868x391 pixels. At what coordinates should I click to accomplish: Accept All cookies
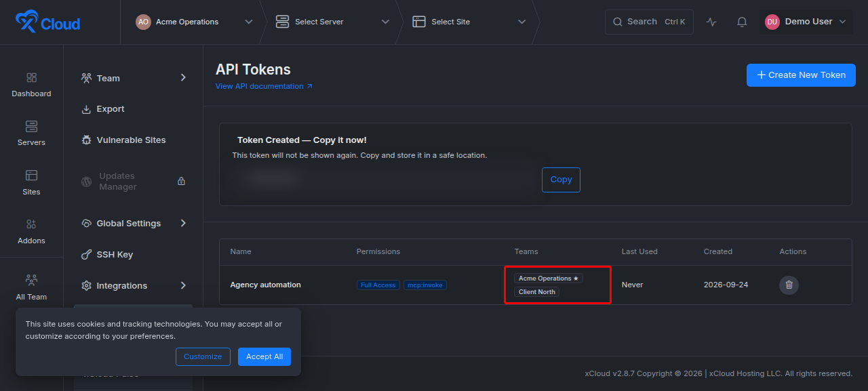click(x=264, y=356)
